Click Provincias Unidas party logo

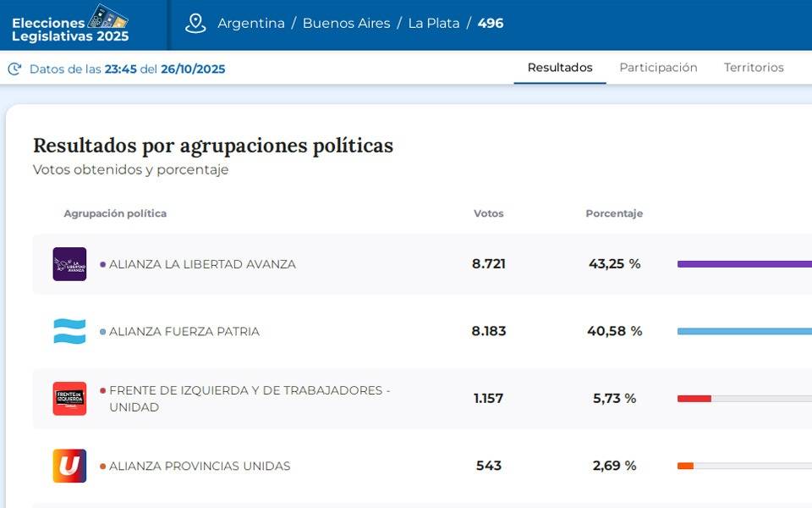[69, 466]
